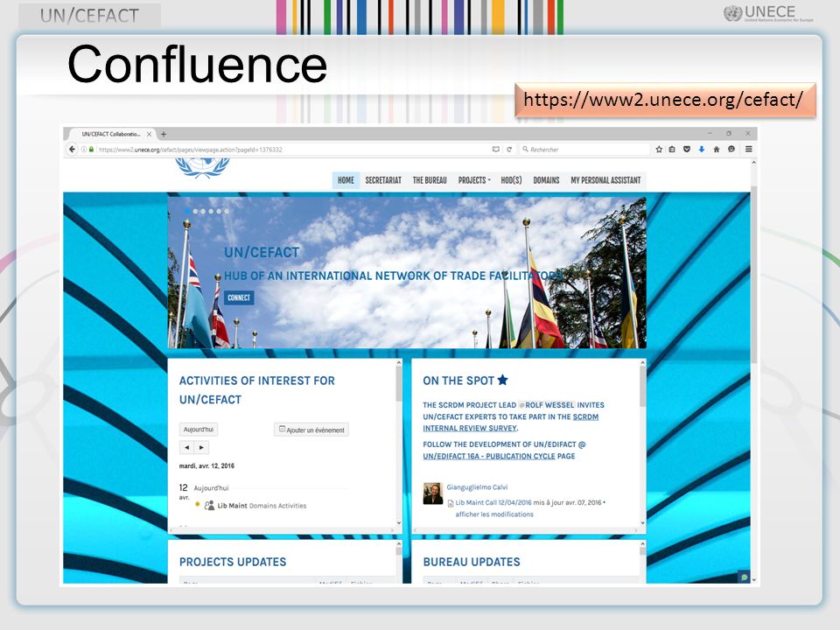840x630 pixels.
Task: Click the Lib Maint people icon
Action: (209, 505)
